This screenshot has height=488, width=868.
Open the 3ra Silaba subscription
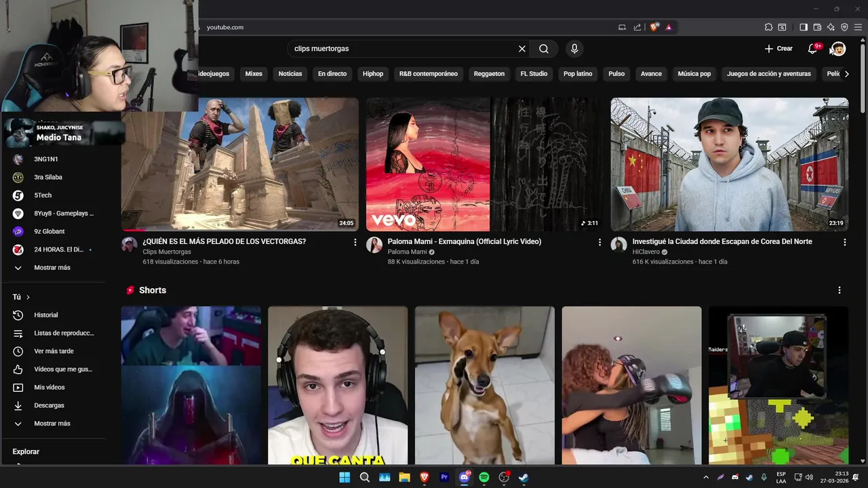pos(49,178)
